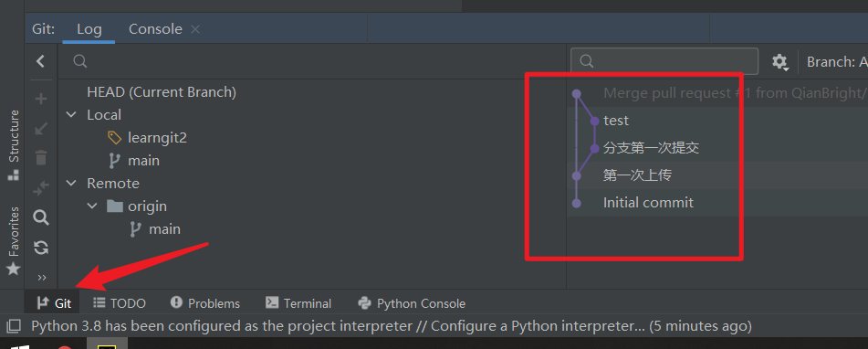Screen dimensions: 868x349
Task: Click the Compare with Current icon
Action: (x=41, y=188)
